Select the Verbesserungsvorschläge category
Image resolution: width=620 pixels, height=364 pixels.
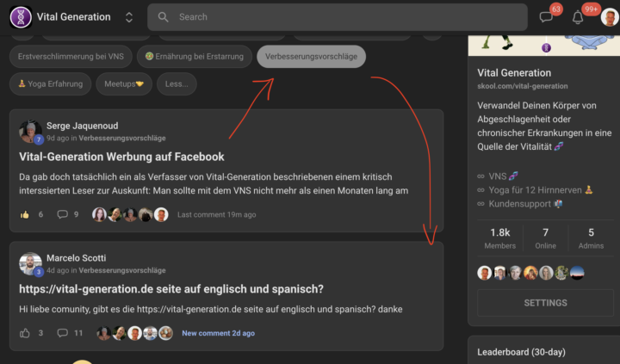coord(311,57)
